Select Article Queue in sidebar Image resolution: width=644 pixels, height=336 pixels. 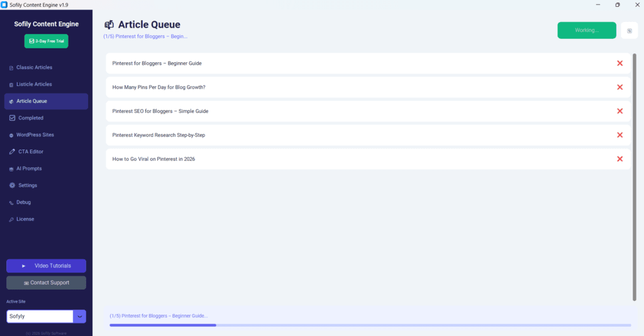tap(46, 101)
